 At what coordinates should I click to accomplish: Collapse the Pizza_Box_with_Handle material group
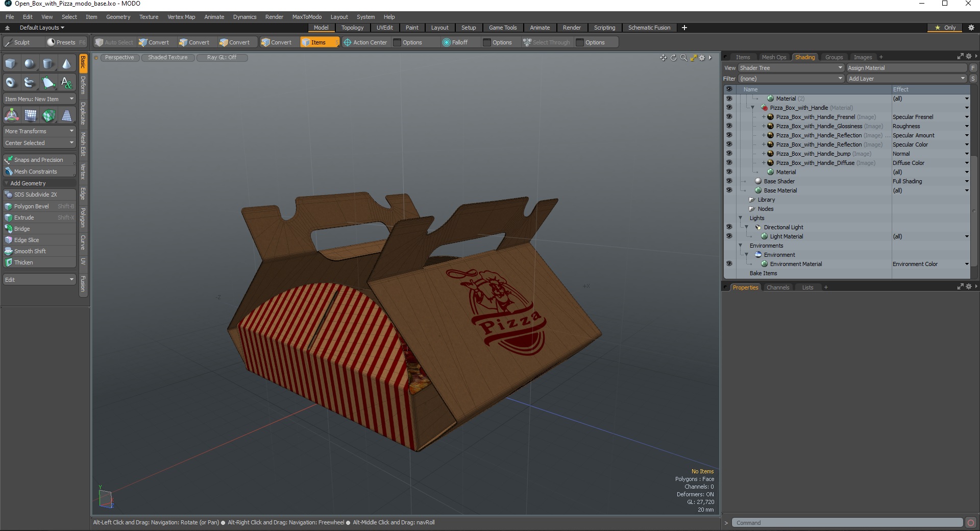[752, 108]
